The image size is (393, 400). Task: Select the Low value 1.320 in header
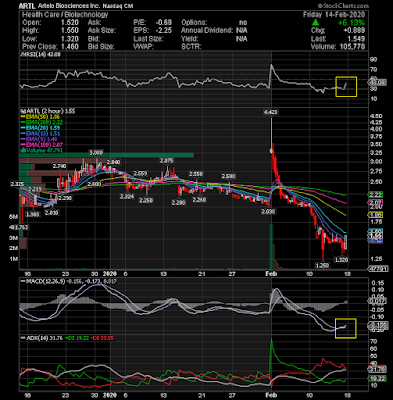point(69,39)
